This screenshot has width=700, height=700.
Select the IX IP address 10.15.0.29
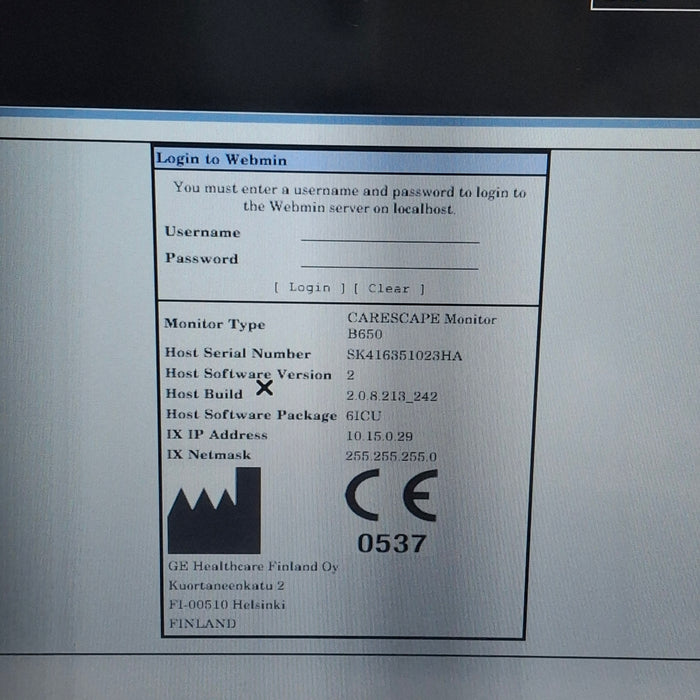pos(378,436)
